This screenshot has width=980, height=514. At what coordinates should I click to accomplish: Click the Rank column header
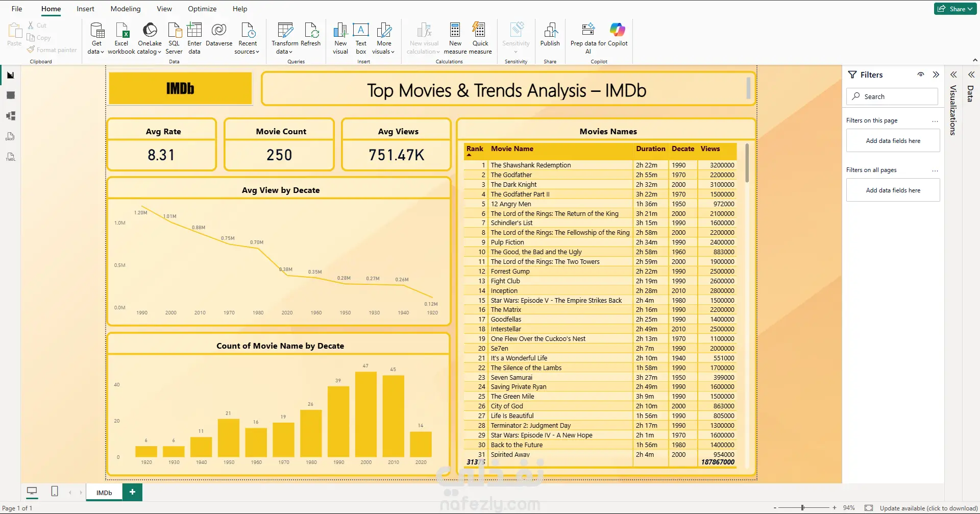coord(475,149)
